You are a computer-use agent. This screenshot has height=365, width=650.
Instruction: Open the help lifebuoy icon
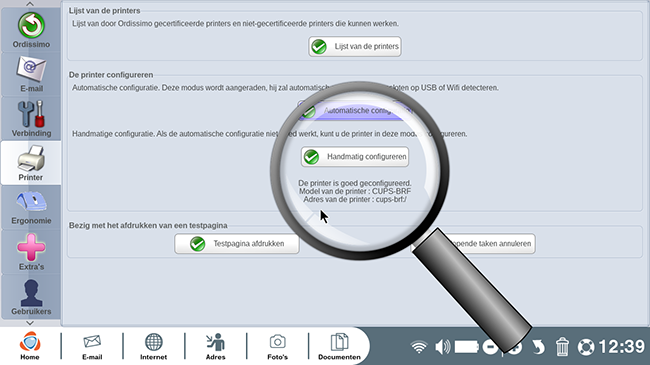(586, 347)
